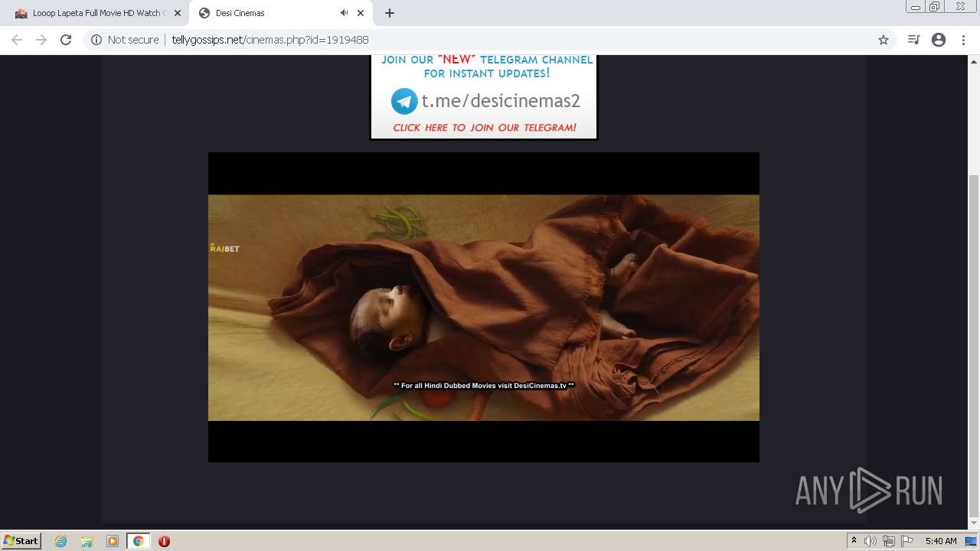Open Windows Explorer folder in taskbar
The height and width of the screenshot is (551, 980).
pyautogui.click(x=87, y=541)
